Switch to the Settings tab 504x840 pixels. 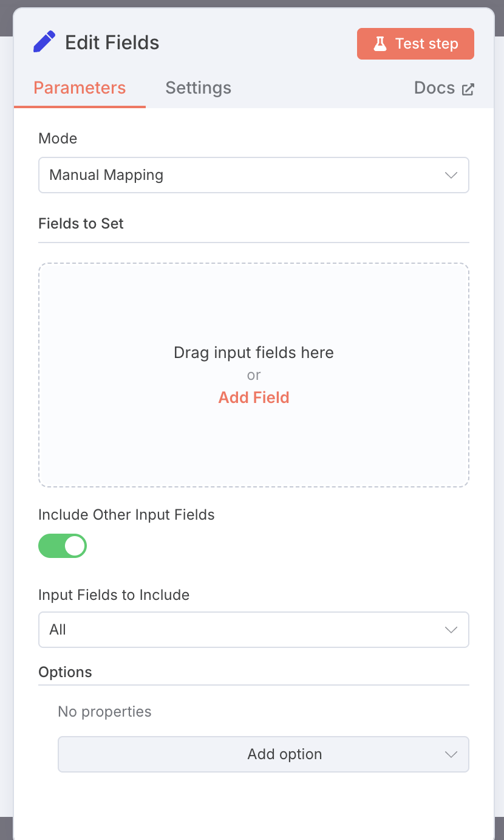pyautogui.click(x=198, y=88)
